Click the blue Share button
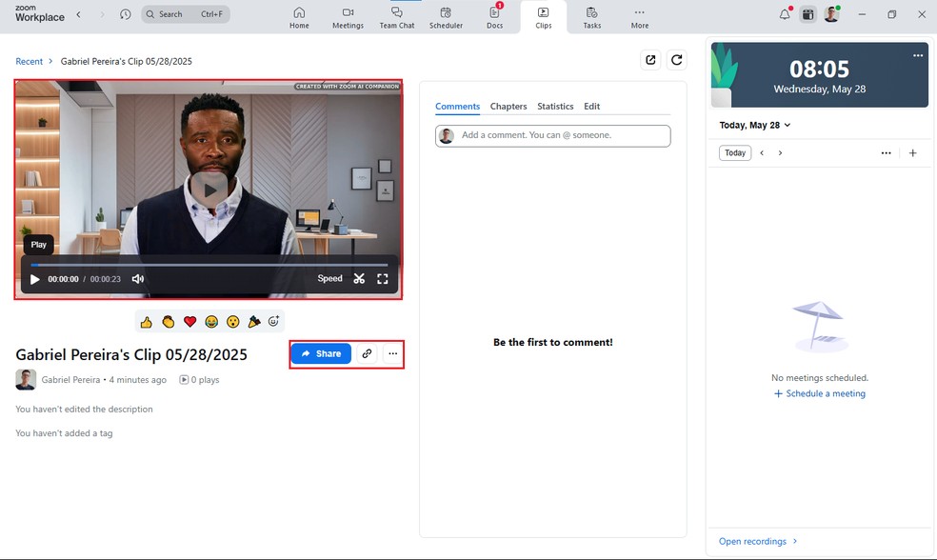The image size is (937, 560). pyautogui.click(x=321, y=353)
